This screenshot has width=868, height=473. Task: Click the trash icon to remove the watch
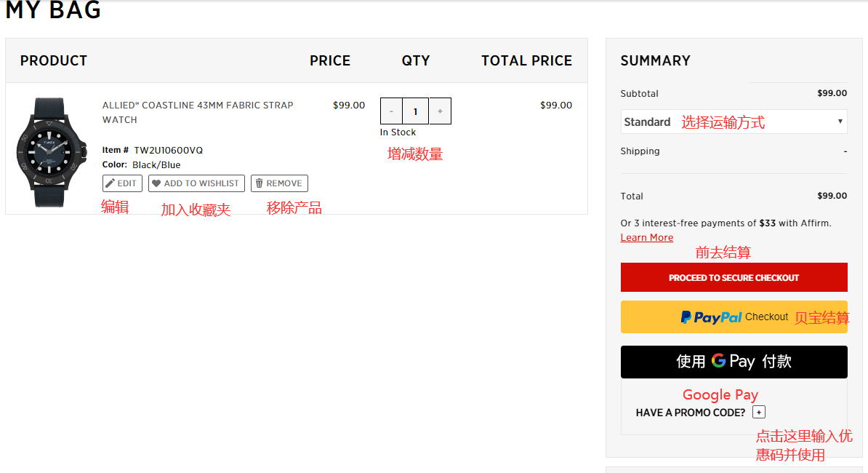point(259,183)
